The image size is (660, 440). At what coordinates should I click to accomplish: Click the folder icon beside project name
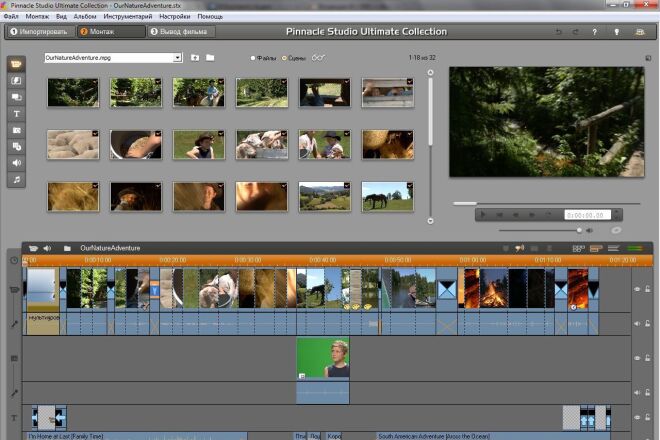point(67,248)
